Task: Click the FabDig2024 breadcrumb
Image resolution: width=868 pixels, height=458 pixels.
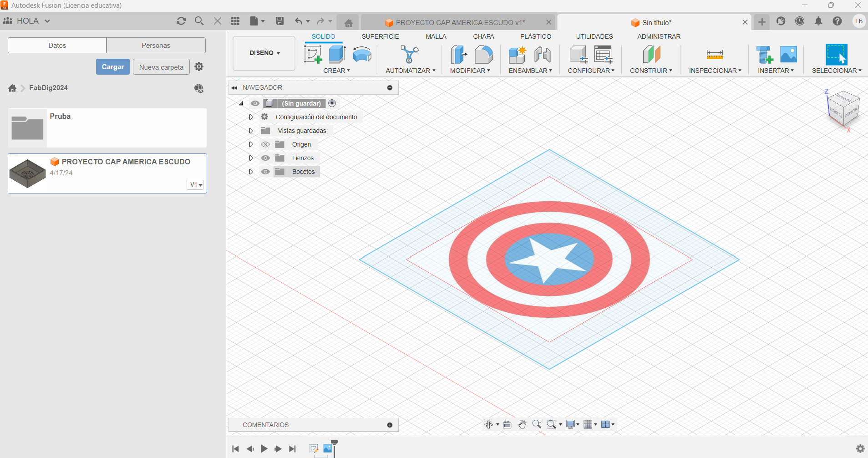Action: tap(48, 88)
